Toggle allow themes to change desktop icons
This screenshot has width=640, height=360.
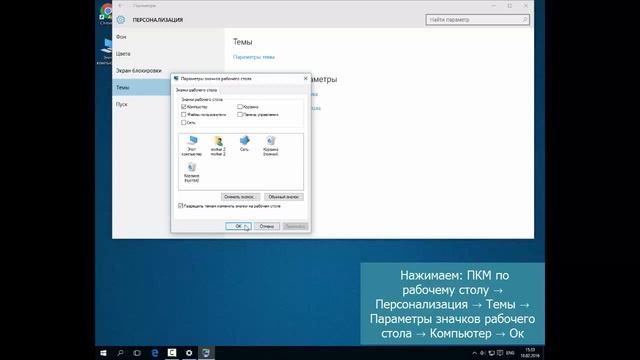180,206
